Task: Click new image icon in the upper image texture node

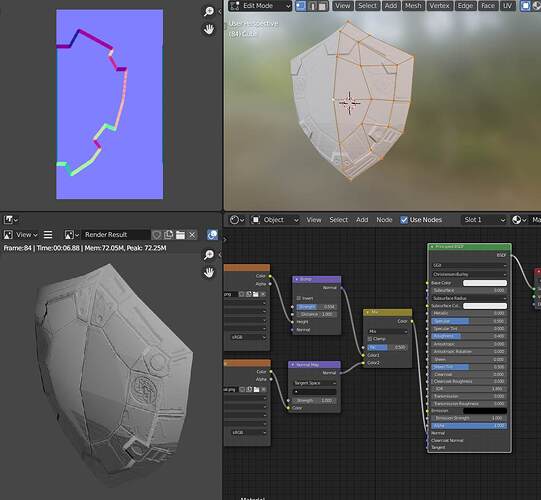Action: click(249, 294)
